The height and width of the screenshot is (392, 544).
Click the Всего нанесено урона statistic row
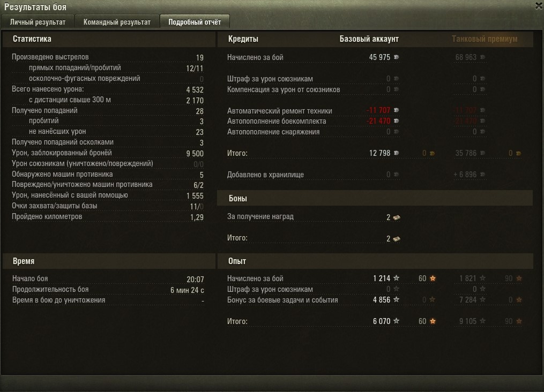coord(108,89)
